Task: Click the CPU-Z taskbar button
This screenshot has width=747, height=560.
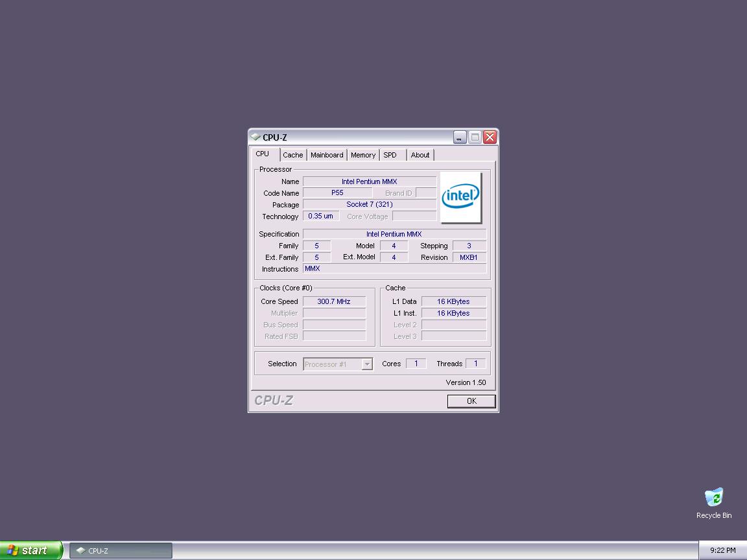Action: (121, 550)
